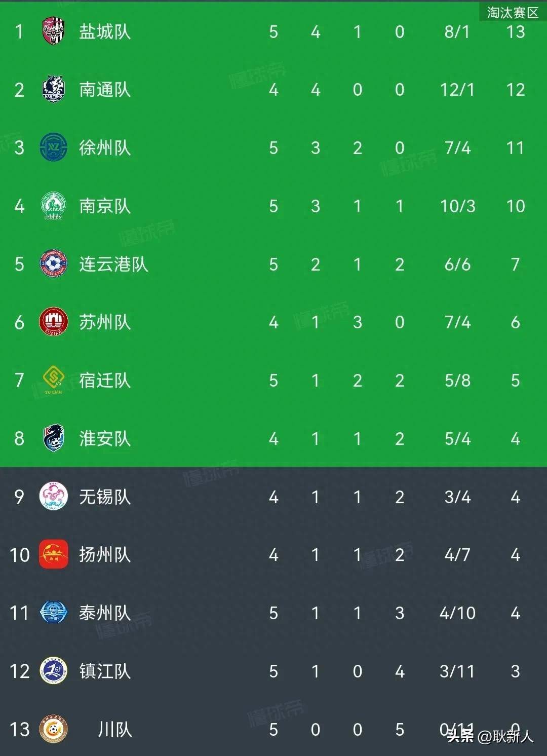Click the 南通队 team logo
Screen dimensions: 547x756
click(53, 89)
